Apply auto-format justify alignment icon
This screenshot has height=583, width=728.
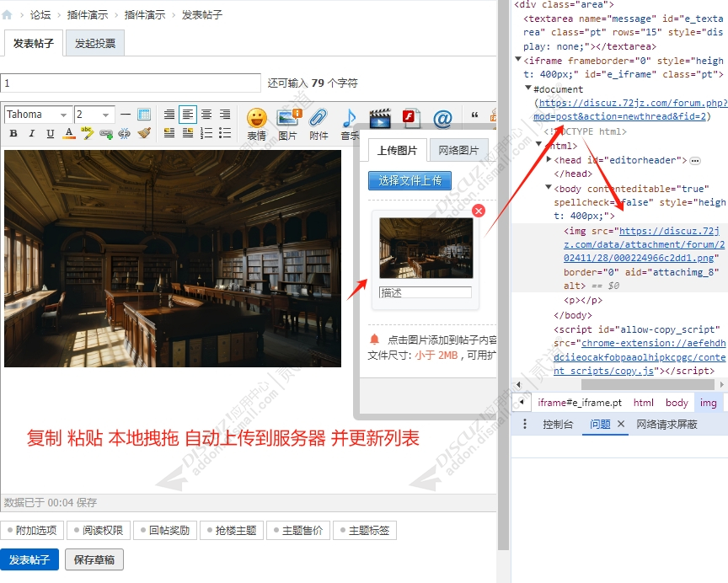[169, 115]
